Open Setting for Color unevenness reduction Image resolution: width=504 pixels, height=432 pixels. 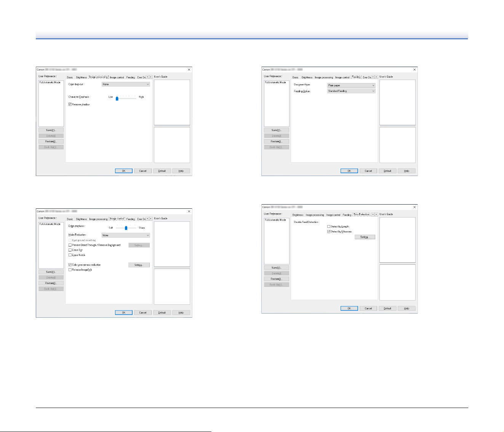click(x=139, y=265)
